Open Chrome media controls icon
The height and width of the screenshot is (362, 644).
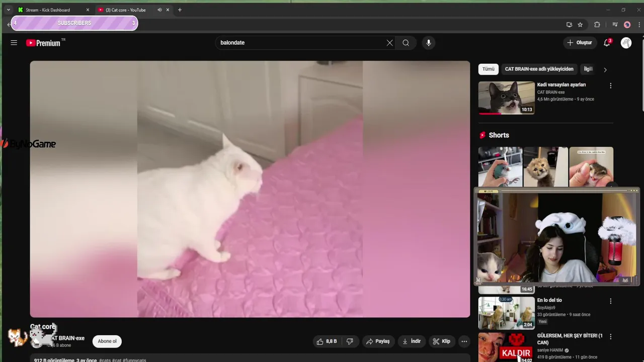(615, 24)
